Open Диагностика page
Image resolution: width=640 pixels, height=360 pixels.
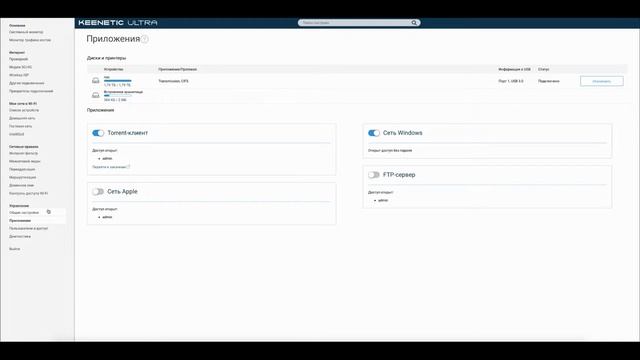[20, 237]
